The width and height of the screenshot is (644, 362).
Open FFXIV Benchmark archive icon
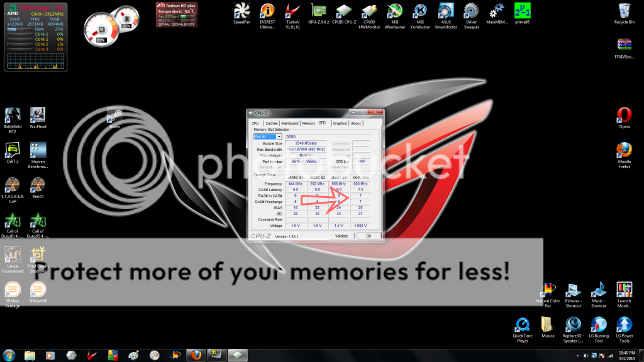click(625, 48)
